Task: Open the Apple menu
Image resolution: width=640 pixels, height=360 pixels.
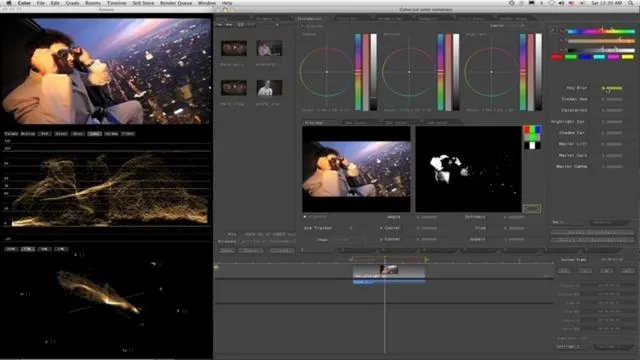Action: [x=9, y=3]
